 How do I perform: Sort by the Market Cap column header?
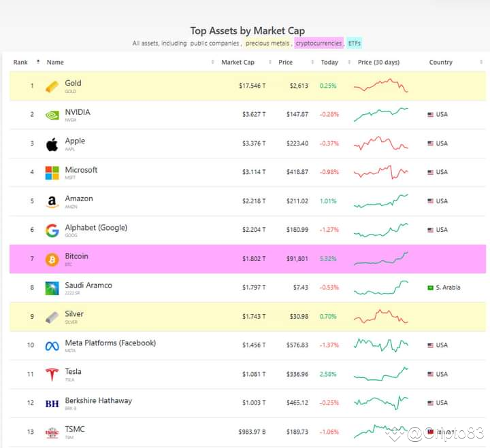pos(238,62)
